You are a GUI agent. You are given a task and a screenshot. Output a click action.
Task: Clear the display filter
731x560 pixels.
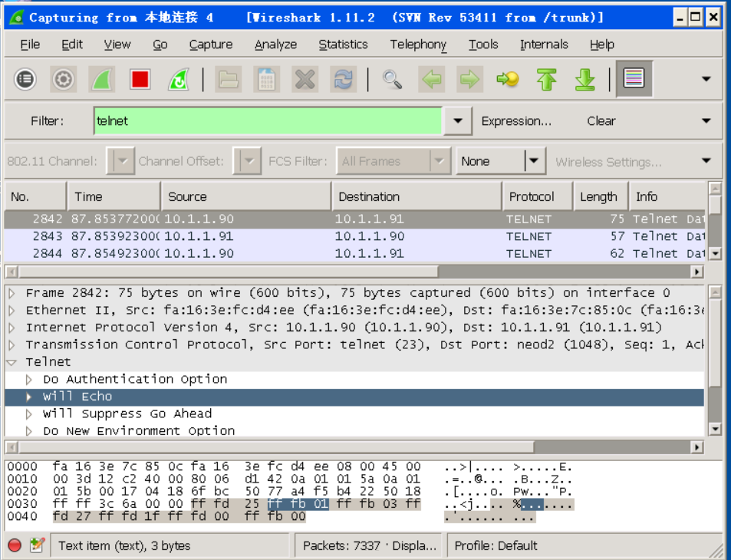click(x=601, y=121)
